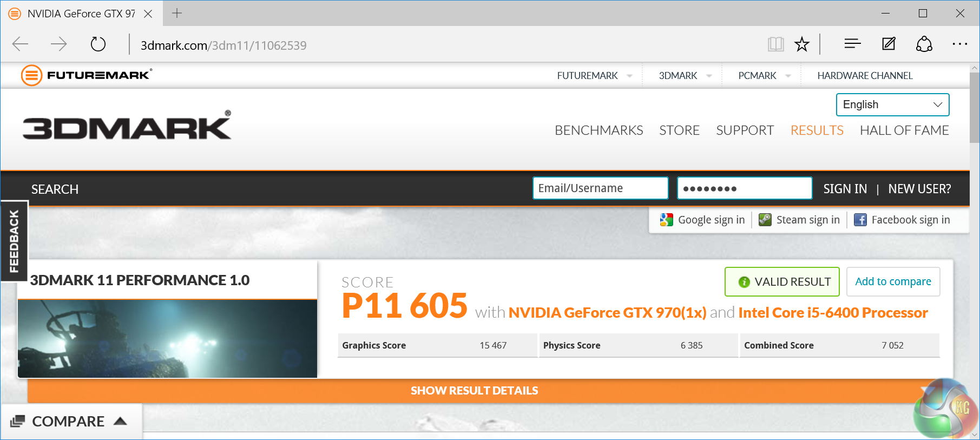Image resolution: width=980 pixels, height=440 pixels.
Task: Click Show Result Details bar
Action: pos(475,391)
